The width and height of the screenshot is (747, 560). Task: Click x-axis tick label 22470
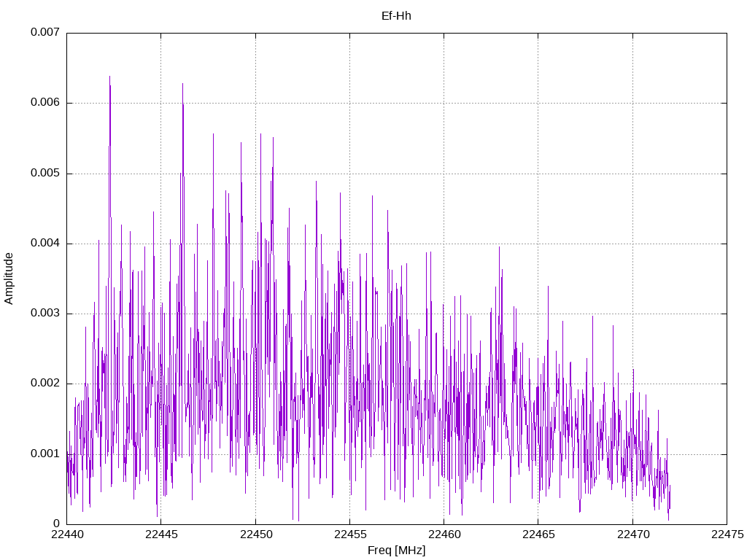point(632,534)
